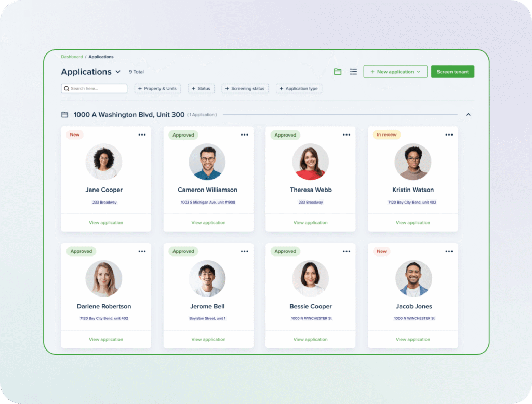Click Jerome Bell's profile photo

coord(207,278)
